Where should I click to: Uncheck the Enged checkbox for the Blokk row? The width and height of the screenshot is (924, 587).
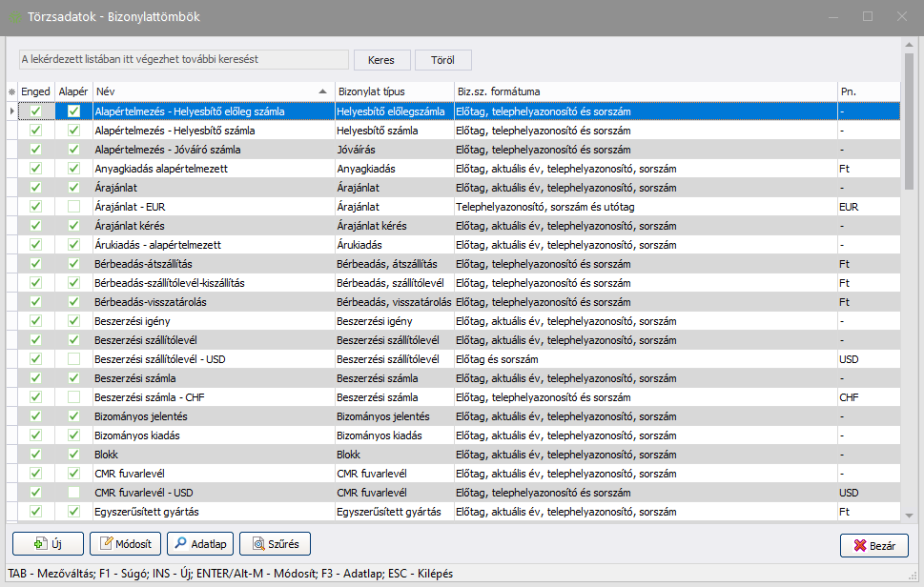36,455
